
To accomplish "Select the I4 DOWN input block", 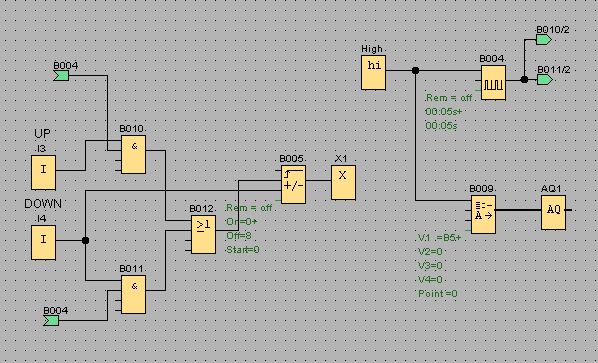I will coord(43,243).
